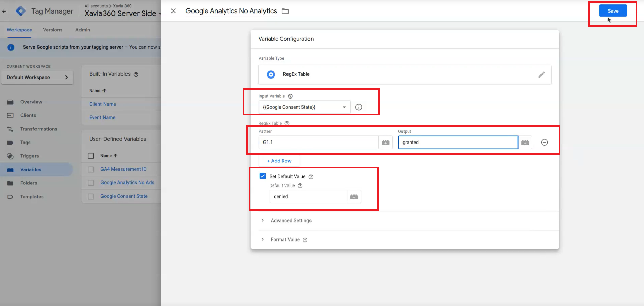The image size is (644, 306).
Task: Open help for Input Variable
Action: [290, 96]
